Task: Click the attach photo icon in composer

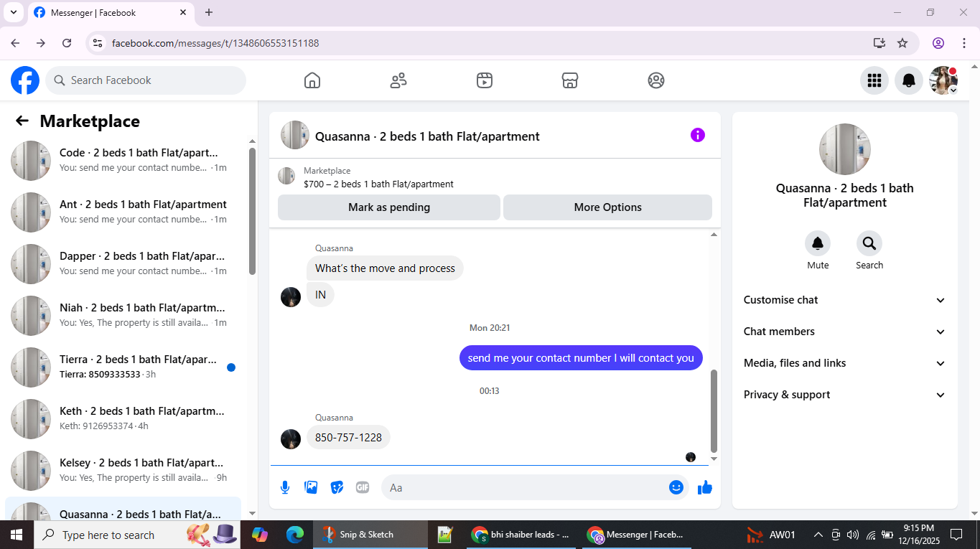Action: pyautogui.click(x=311, y=488)
